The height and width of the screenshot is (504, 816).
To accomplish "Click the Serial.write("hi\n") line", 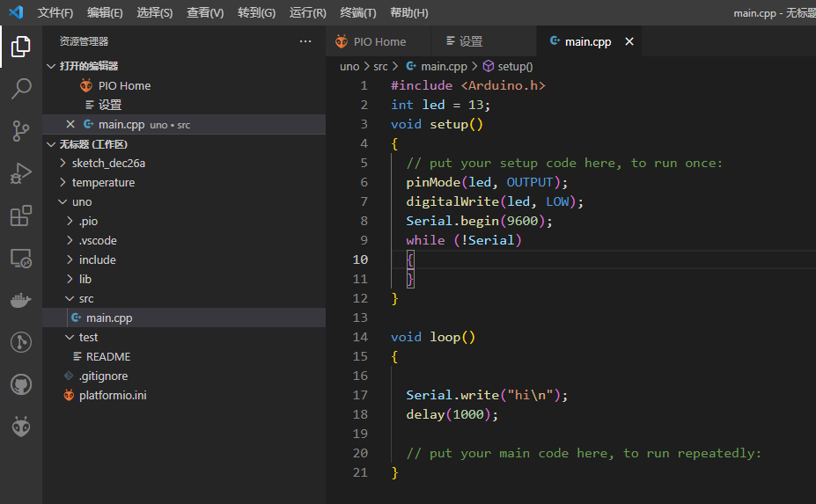I will point(487,395).
